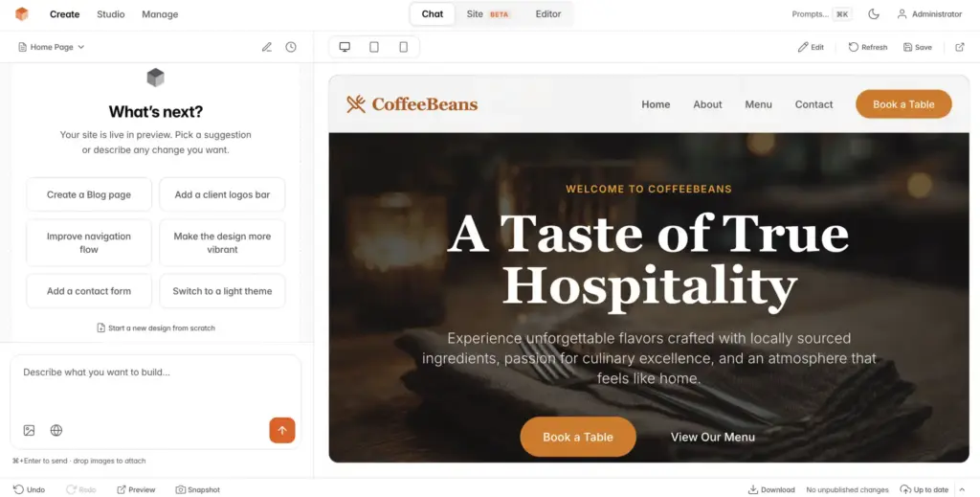Open the Create section
Screen dimensions: 980x497
(x=64, y=14)
